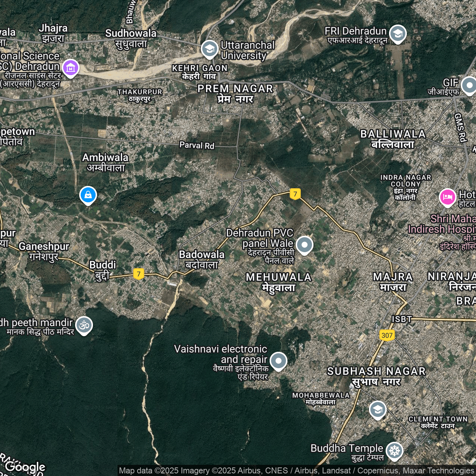Select the Balliwala area label
The width and height of the screenshot is (476, 476).
[393, 139]
